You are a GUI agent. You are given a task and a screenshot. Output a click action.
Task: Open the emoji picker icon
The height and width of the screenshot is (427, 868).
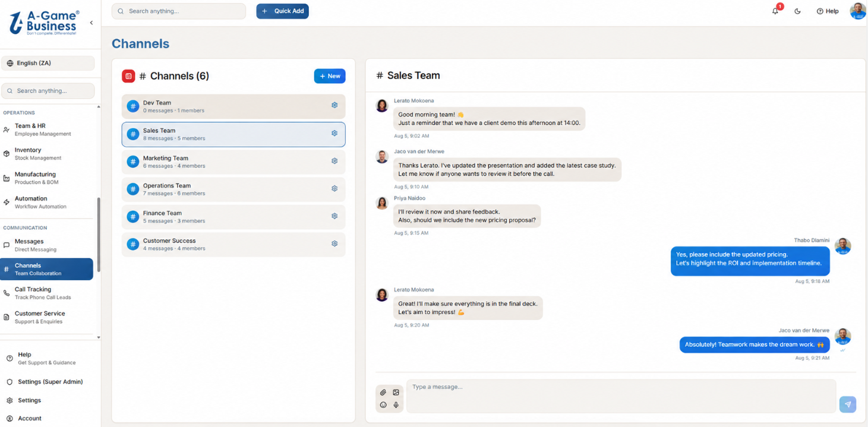tap(383, 405)
